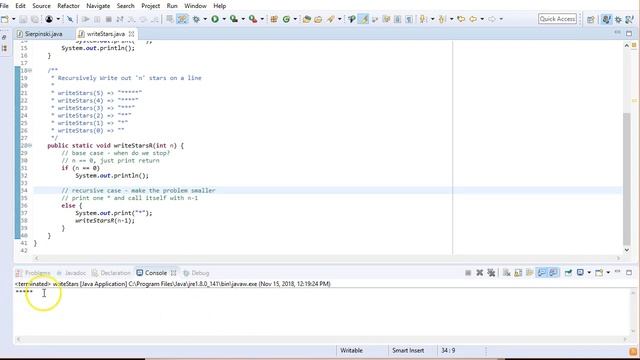Click the Debug bug toolbar icon
The height and width of the screenshot is (360, 640).
(196, 19)
